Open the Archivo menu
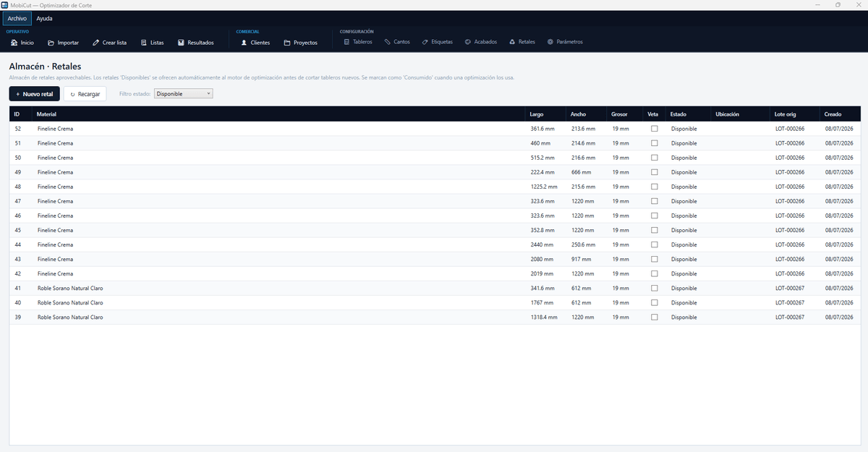This screenshot has height=452, width=868. point(17,19)
